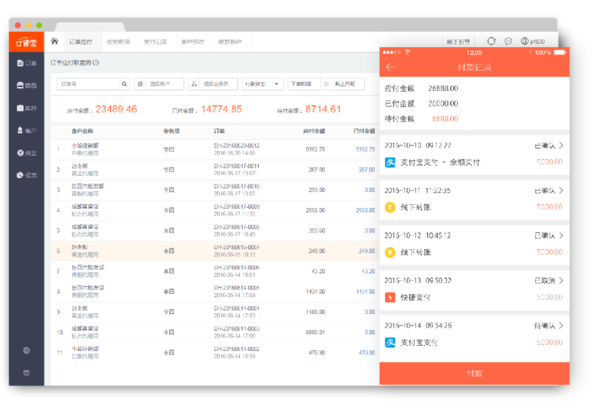The image size is (600, 411).
Task: Open the 订单 section in the sidebar
Action: pyautogui.click(x=27, y=63)
